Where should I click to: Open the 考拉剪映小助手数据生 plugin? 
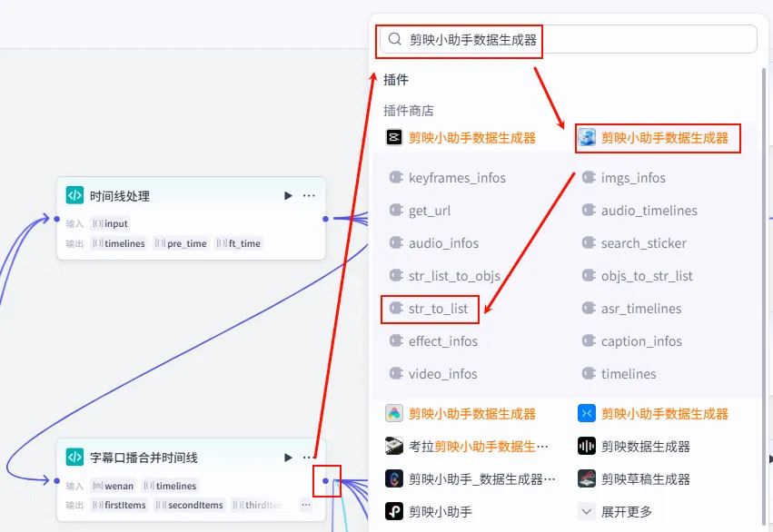click(467, 447)
